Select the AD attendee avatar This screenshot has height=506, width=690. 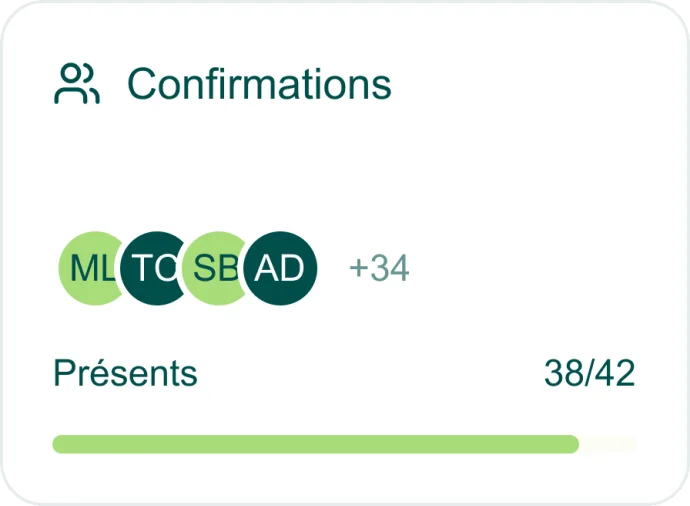tap(280, 268)
